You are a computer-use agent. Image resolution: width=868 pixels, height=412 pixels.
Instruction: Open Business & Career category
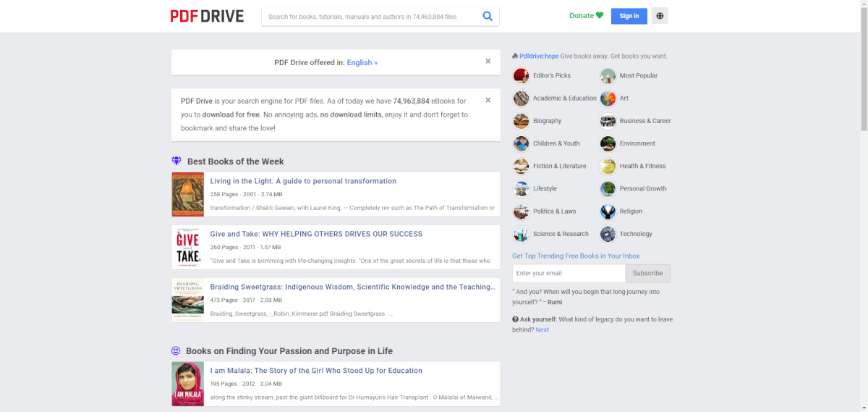[644, 121]
